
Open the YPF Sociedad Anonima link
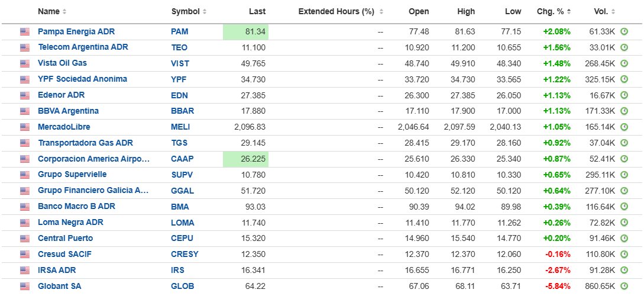coord(83,79)
